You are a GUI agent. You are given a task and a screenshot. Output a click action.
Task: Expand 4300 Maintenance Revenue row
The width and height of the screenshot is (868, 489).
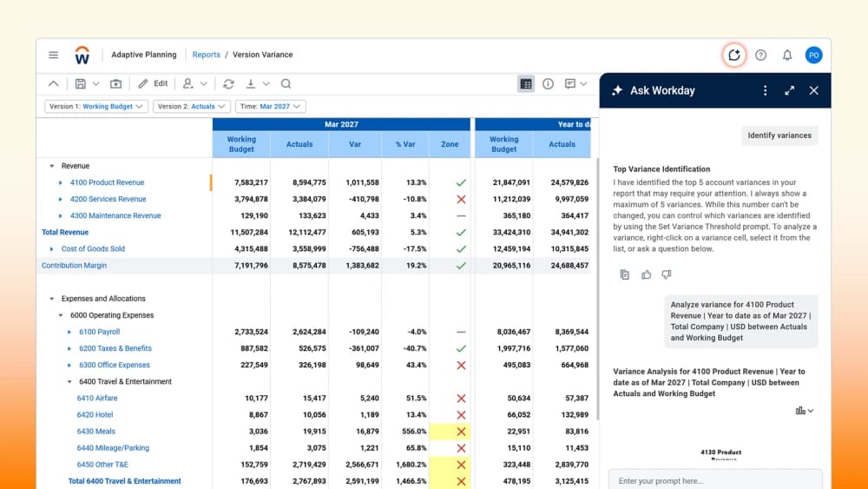[x=61, y=215]
